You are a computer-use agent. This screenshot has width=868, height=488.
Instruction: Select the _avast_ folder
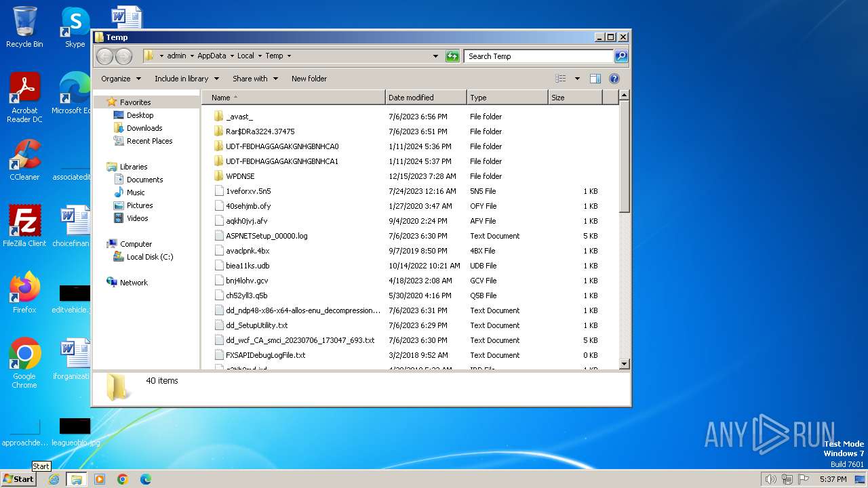click(x=239, y=117)
